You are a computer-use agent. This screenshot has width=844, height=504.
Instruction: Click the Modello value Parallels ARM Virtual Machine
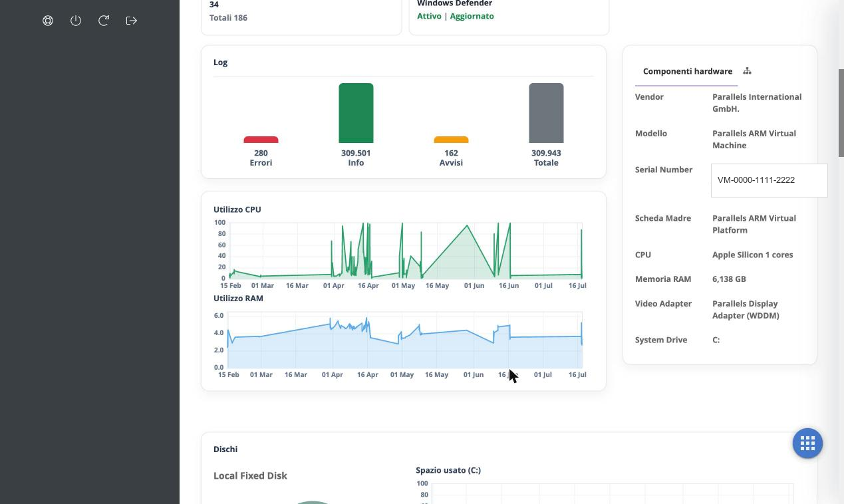pyautogui.click(x=754, y=139)
